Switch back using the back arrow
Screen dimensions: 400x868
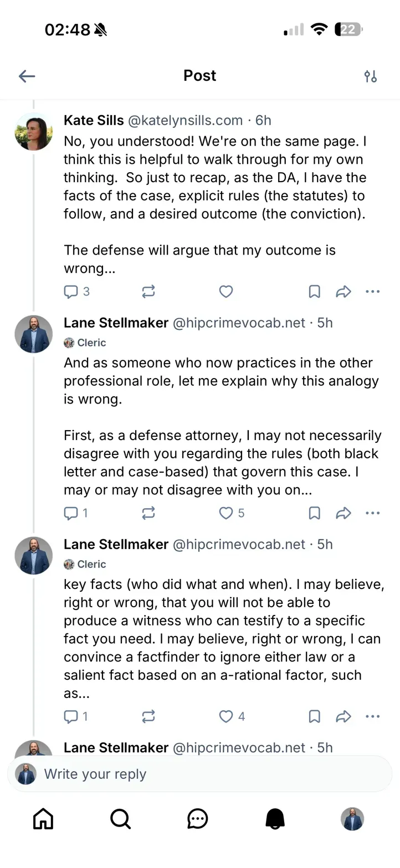click(x=27, y=76)
